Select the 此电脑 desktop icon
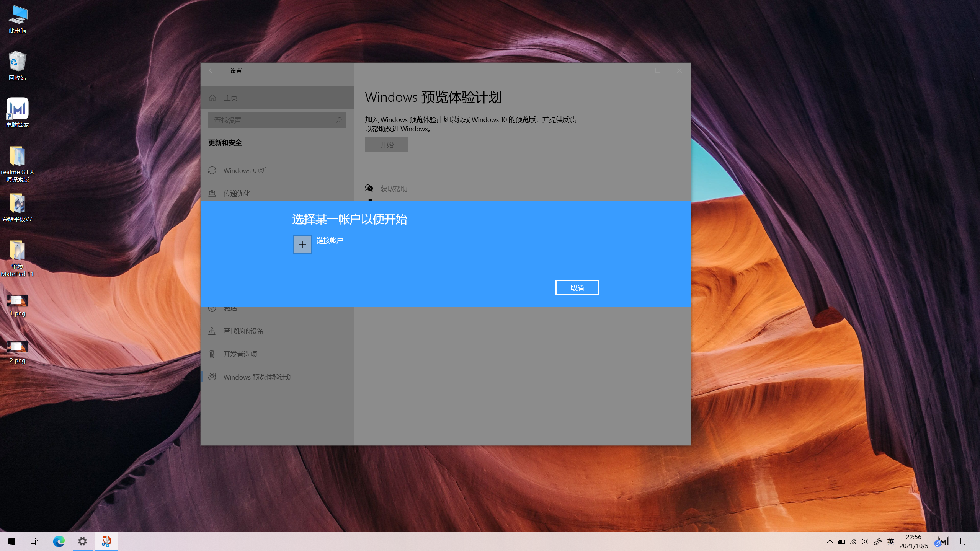The image size is (980, 551). pyautogui.click(x=18, y=20)
